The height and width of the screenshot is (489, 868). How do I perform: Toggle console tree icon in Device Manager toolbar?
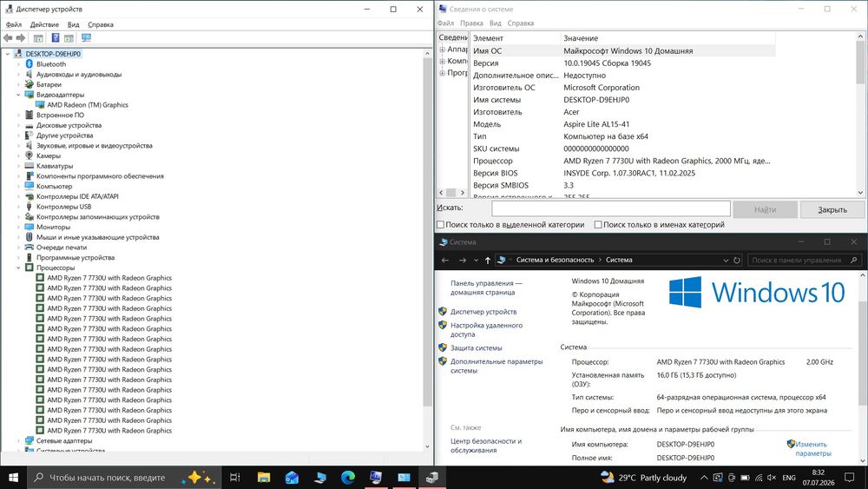[x=38, y=38]
